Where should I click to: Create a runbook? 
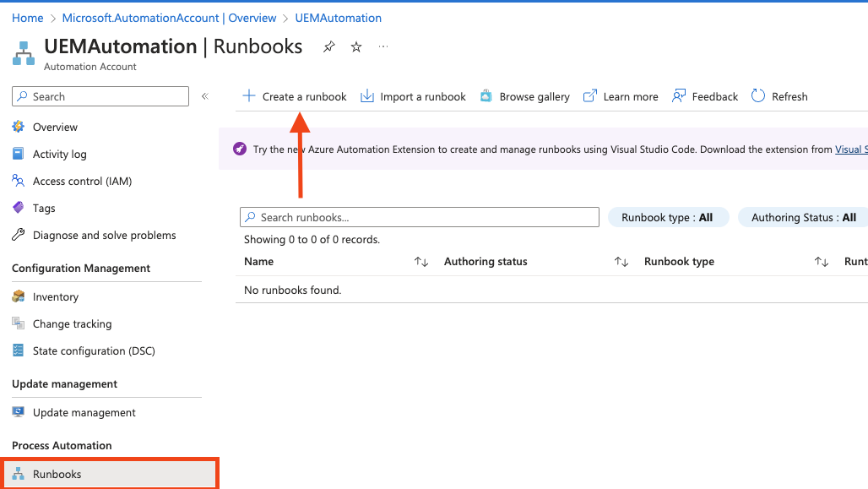click(x=294, y=96)
